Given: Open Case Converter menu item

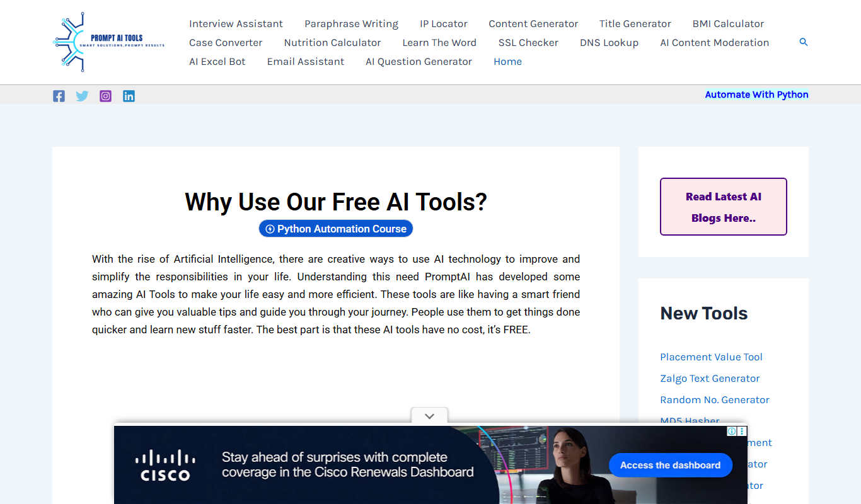Looking at the screenshot, I should point(226,43).
